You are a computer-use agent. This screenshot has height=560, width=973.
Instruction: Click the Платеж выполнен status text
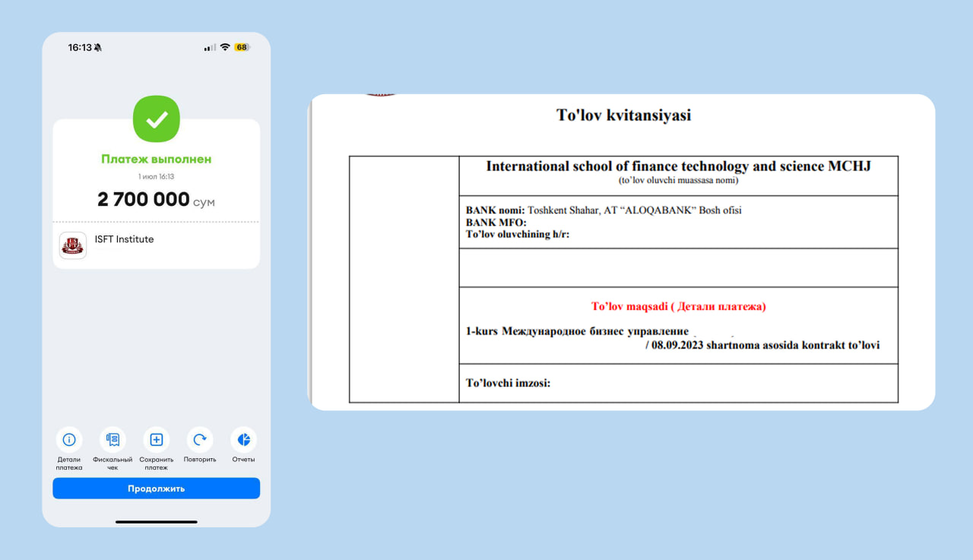[157, 160]
